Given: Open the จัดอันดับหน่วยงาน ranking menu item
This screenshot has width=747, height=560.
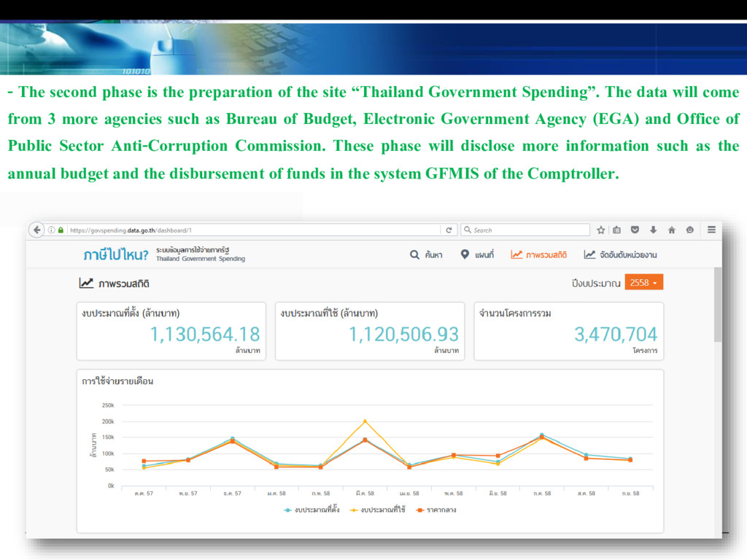Looking at the screenshot, I should pos(620,254).
